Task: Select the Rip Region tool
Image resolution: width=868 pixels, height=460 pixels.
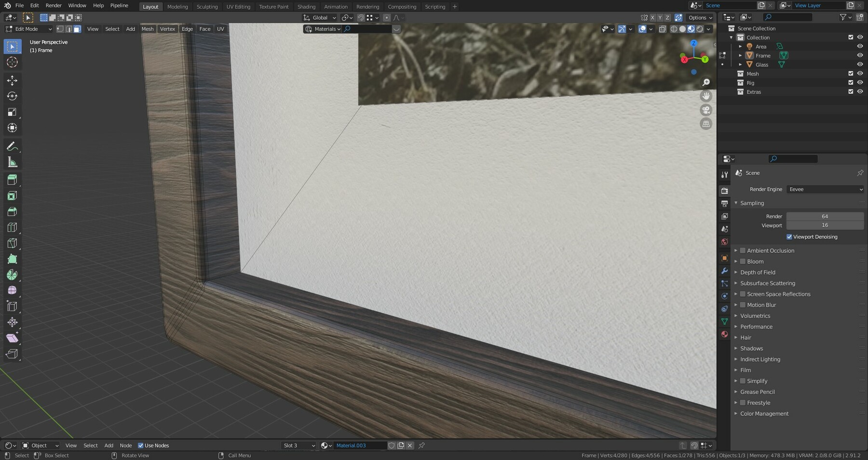Action: pos(12,354)
